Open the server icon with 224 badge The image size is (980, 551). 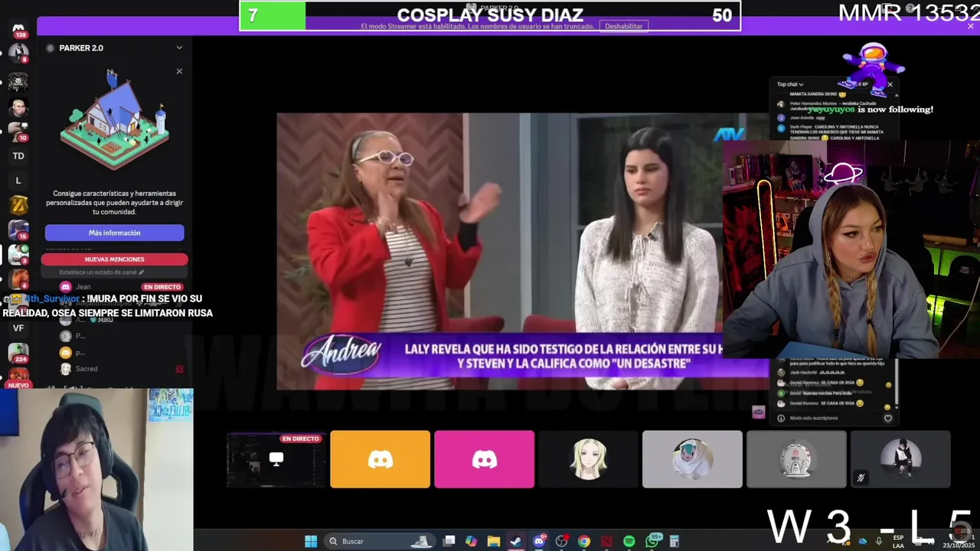point(18,353)
